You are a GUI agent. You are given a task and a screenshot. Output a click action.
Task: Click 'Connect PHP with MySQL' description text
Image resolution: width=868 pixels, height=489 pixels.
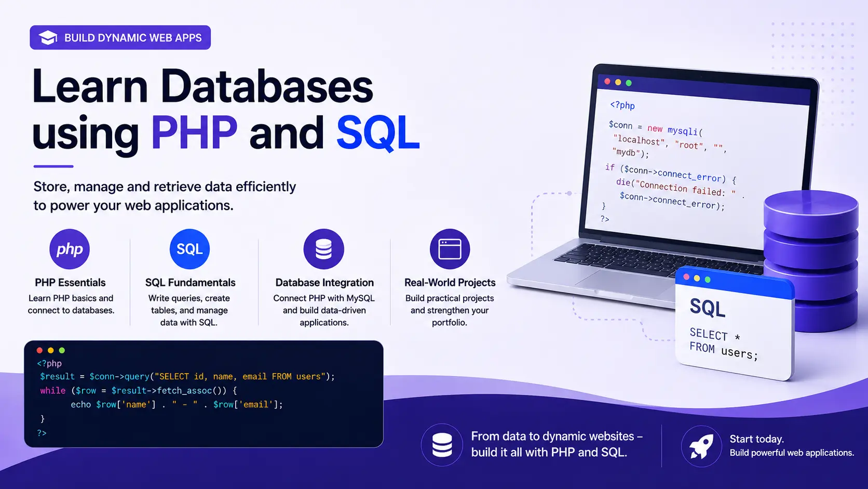(324, 310)
